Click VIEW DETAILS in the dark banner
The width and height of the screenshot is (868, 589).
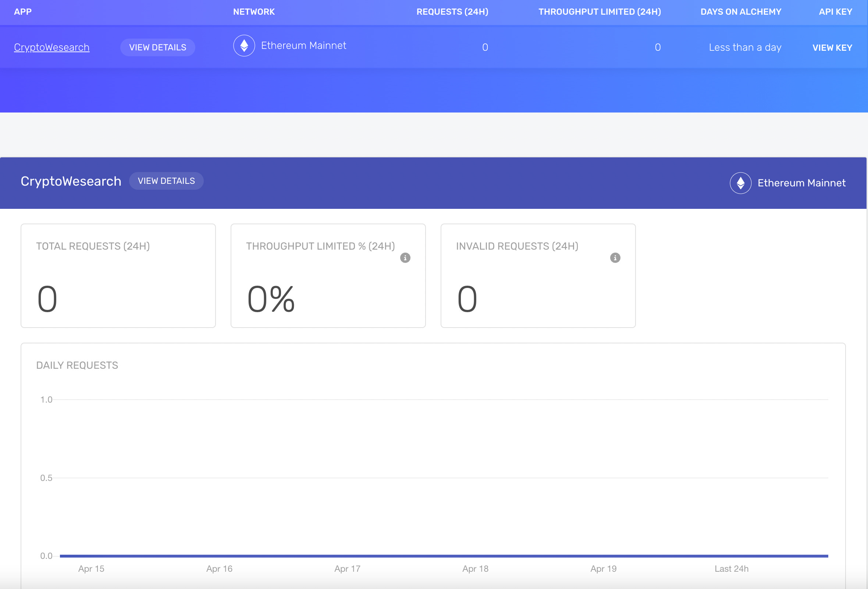click(166, 181)
